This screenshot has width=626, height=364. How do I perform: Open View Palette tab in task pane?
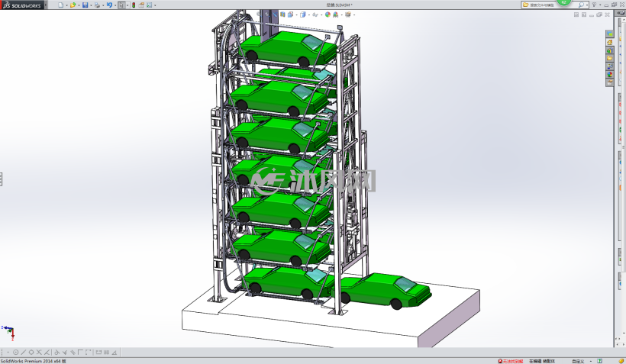coord(610,66)
